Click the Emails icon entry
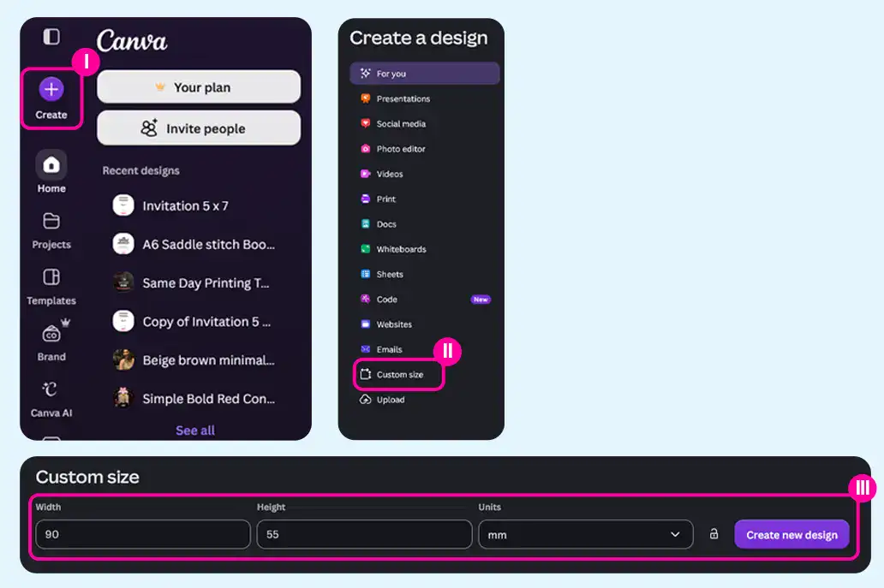Image resolution: width=884 pixels, height=588 pixels. point(365,349)
